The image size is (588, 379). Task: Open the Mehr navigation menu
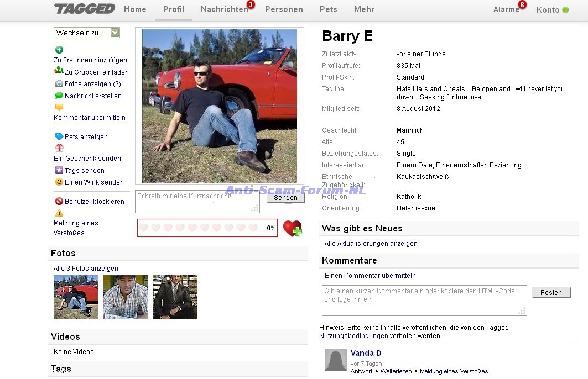364,9
